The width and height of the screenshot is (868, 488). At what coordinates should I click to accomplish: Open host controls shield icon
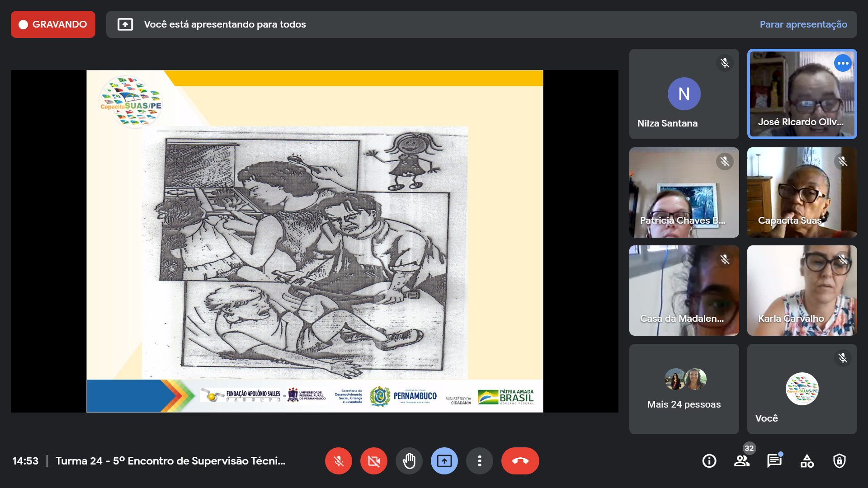839,461
